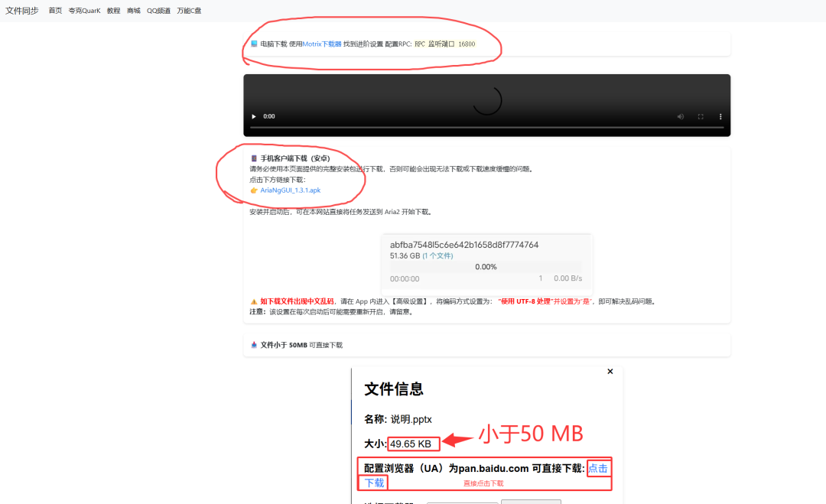This screenshot has width=826, height=504.
Task: Mute the video using the speaker icon
Action: pyautogui.click(x=680, y=116)
